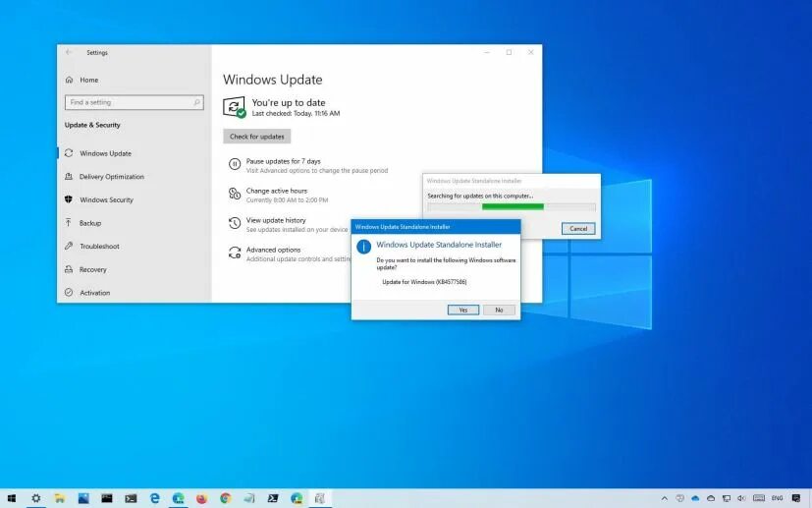
Task: Open the Windows Update Standalone Installer taskbar icon
Action: pyautogui.click(x=320, y=498)
